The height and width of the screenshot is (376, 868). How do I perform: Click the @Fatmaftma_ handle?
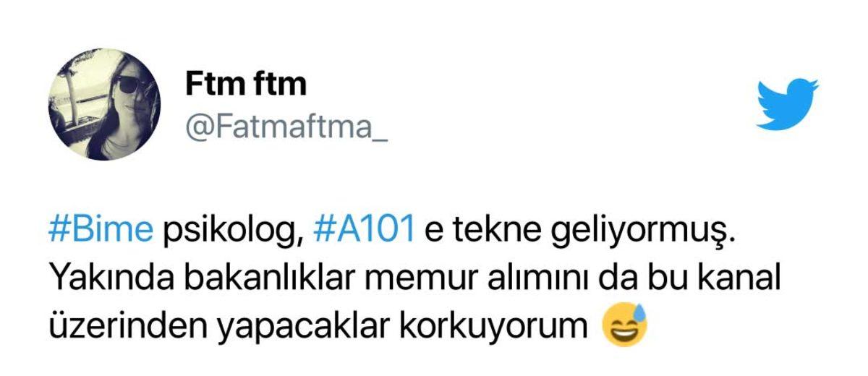286,129
